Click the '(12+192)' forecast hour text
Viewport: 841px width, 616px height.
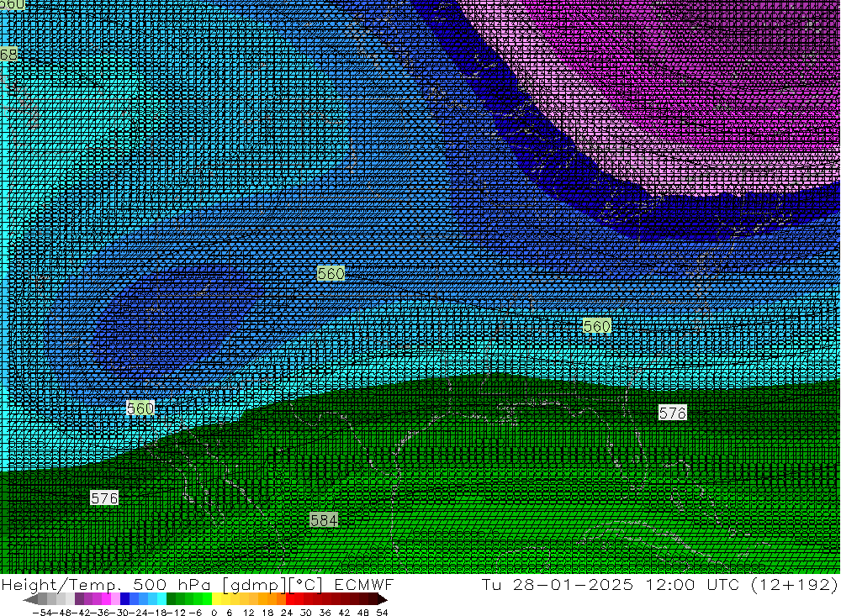pyautogui.click(x=795, y=584)
